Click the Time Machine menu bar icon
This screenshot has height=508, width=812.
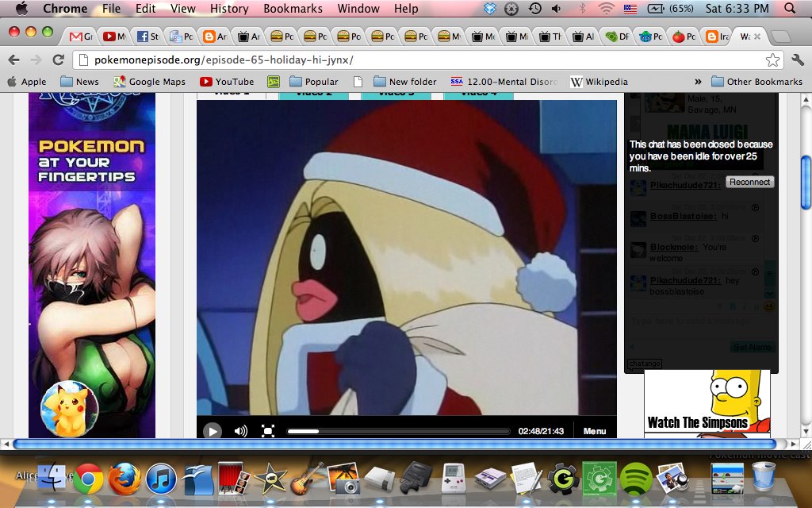pyautogui.click(x=535, y=8)
